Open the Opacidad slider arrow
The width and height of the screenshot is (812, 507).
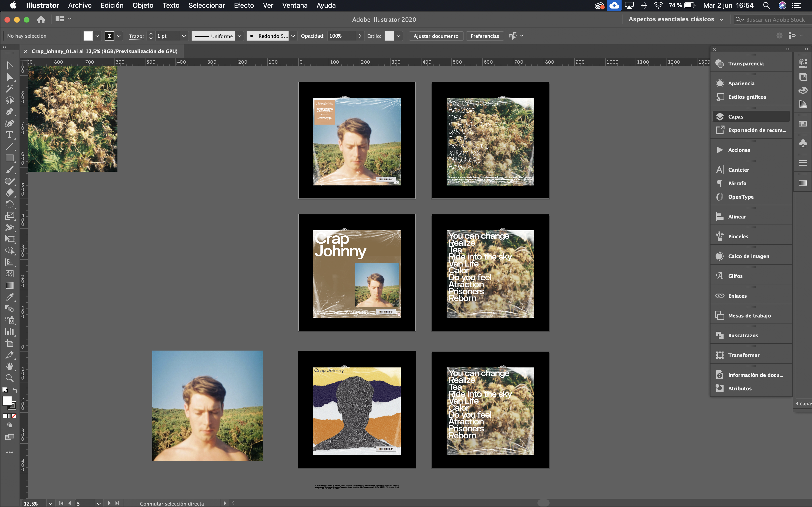tap(360, 36)
